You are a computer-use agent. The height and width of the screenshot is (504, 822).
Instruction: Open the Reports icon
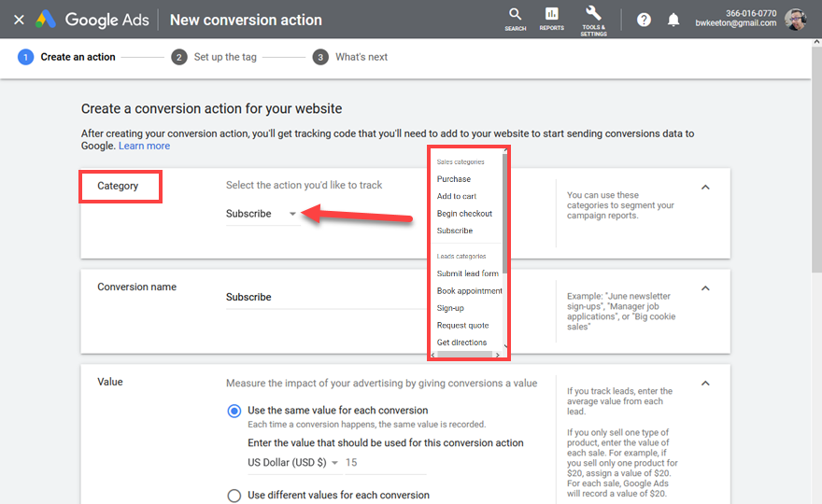click(551, 16)
